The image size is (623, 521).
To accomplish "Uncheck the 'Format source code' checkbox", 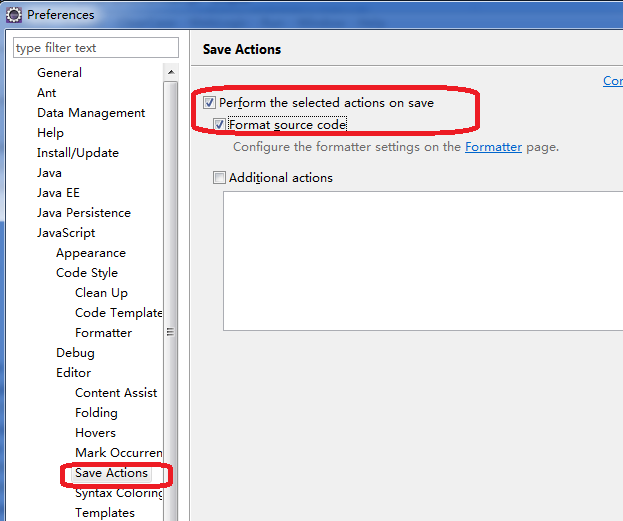I will (x=219, y=124).
